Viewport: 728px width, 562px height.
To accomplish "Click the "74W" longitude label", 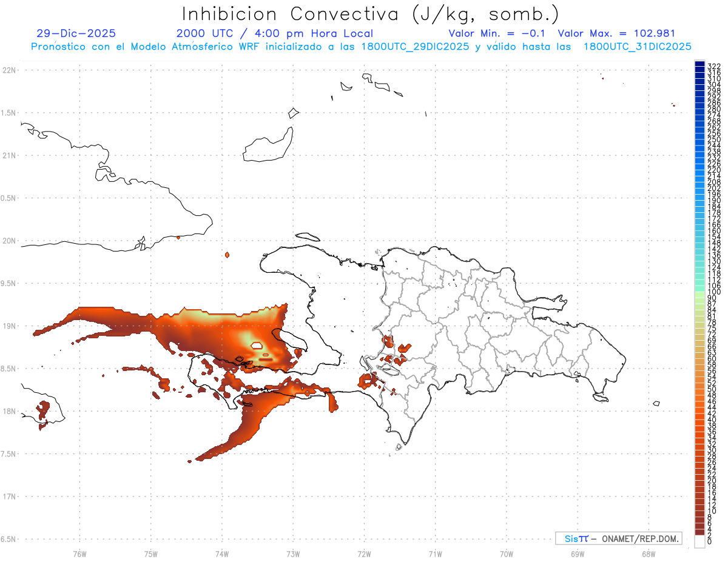I will [222, 553].
